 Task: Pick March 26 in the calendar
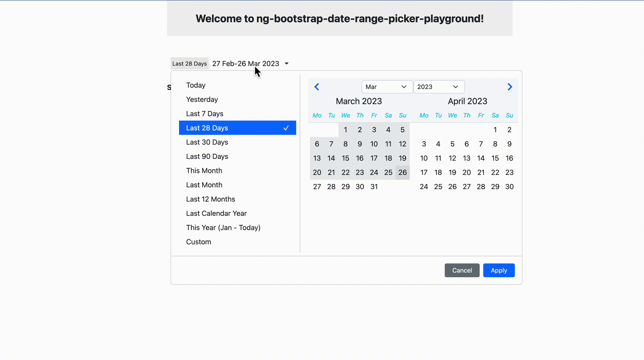(x=402, y=172)
